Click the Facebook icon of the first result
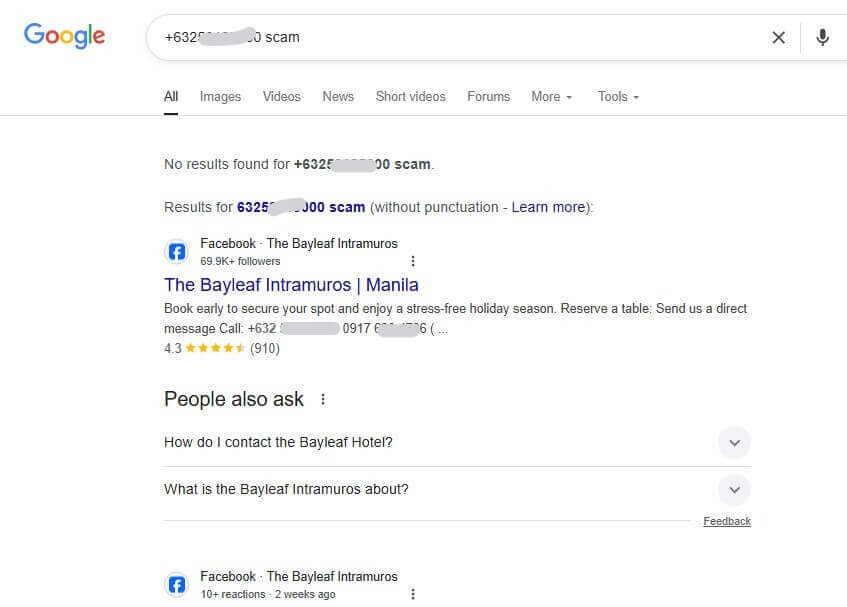 click(x=176, y=252)
